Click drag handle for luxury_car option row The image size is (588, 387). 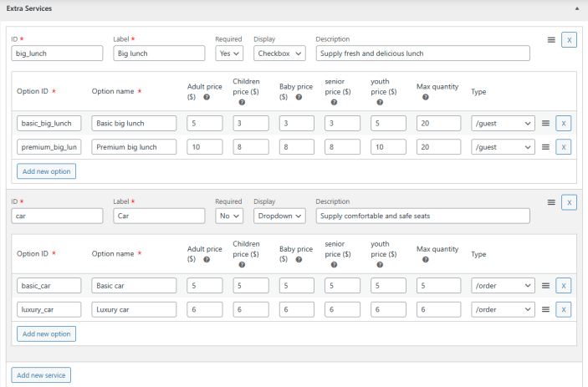[x=545, y=309]
